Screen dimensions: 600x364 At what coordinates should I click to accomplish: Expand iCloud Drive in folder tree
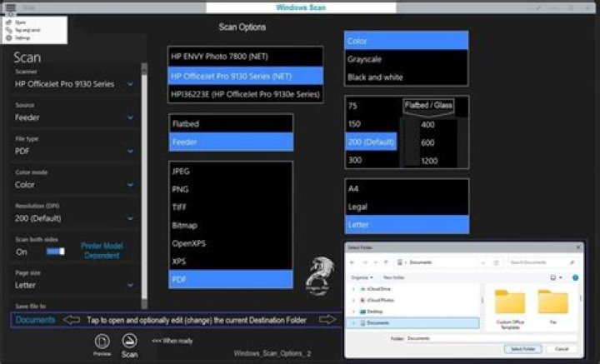353,289
